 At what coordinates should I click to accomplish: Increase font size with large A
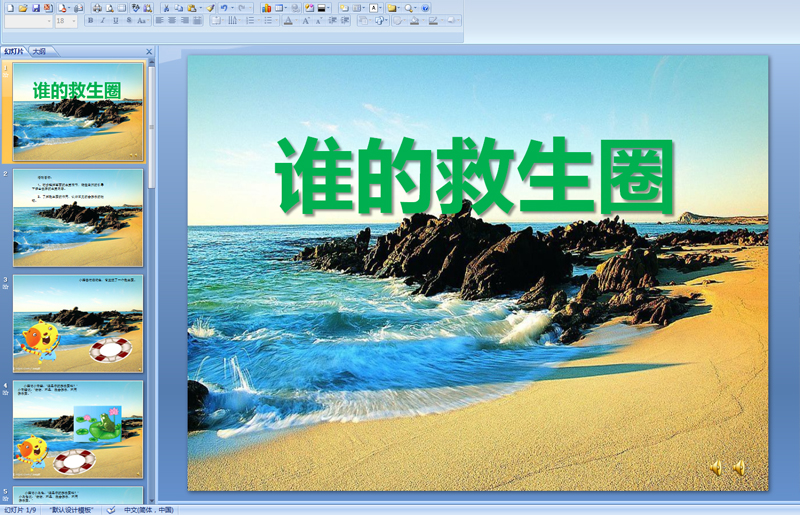[306, 20]
